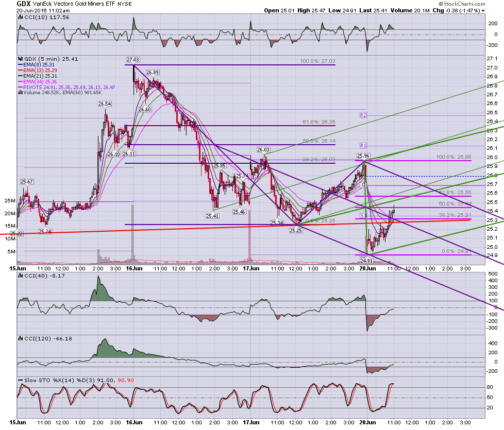Click the 25.96 price label on the chart
Viewport: 504px width, 430px height.
[x=363, y=156]
